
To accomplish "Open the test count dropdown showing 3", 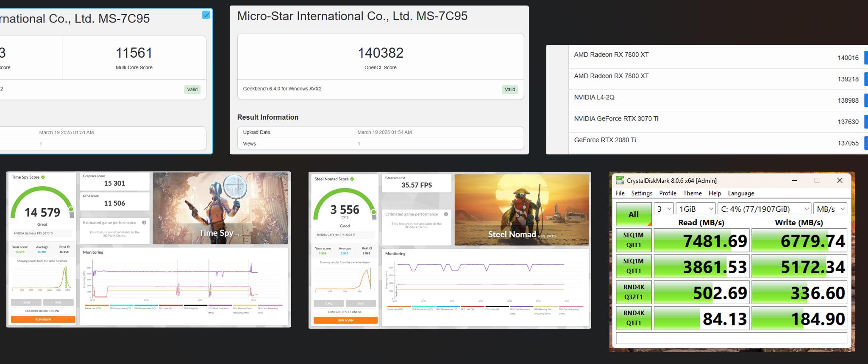I will [x=664, y=209].
